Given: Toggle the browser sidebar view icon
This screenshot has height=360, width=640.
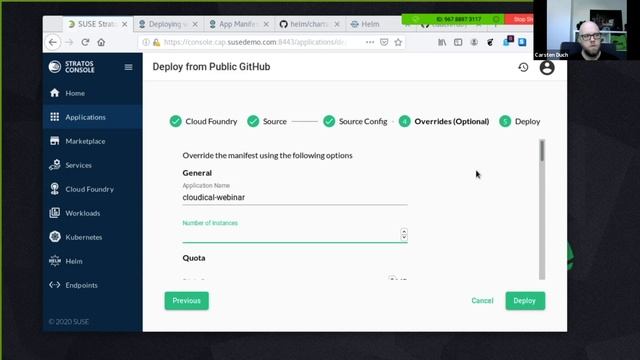Looking at the screenshot, I should 458,42.
